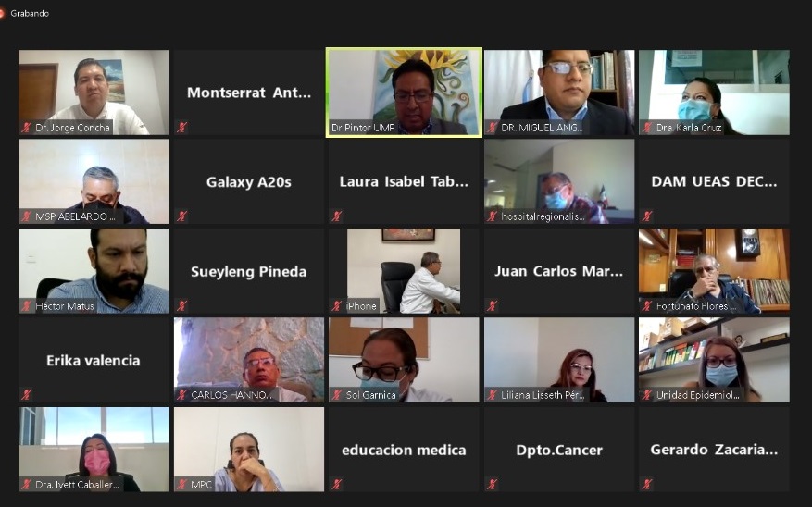Select Fortunato Flores video tile
The image size is (812, 507).
click(x=714, y=271)
